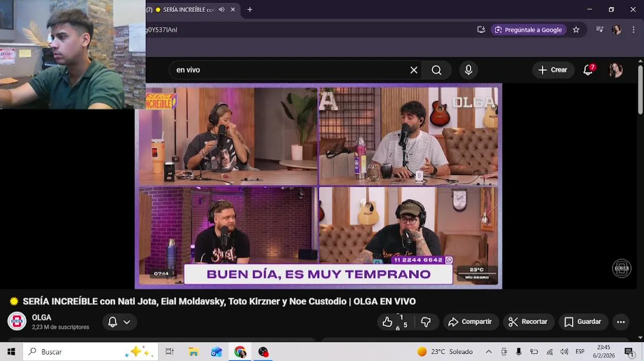
Task: Click the video player area
Action: (x=318, y=186)
